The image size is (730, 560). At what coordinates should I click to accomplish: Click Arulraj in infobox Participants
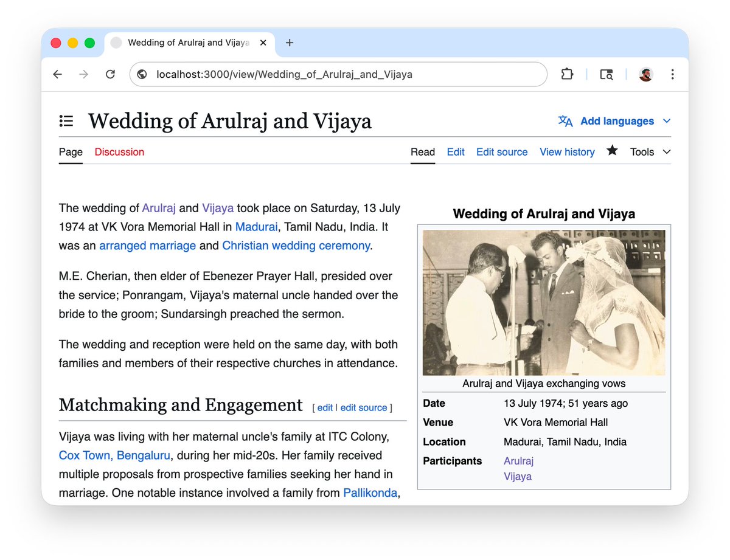(518, 461)
